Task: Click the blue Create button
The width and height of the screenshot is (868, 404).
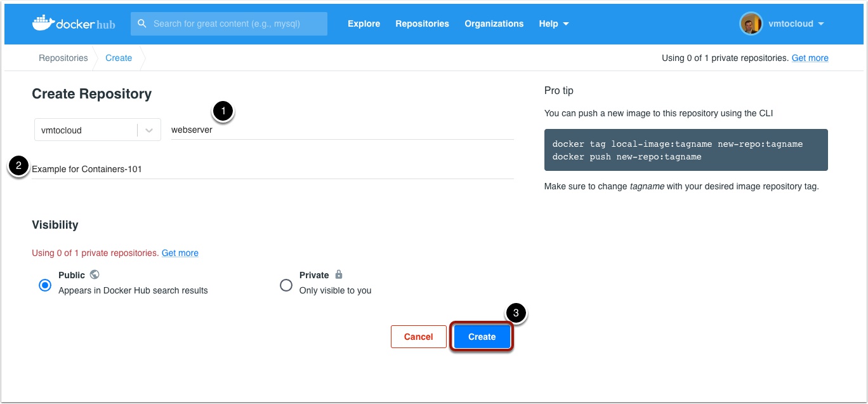Action: pos(482,337)
